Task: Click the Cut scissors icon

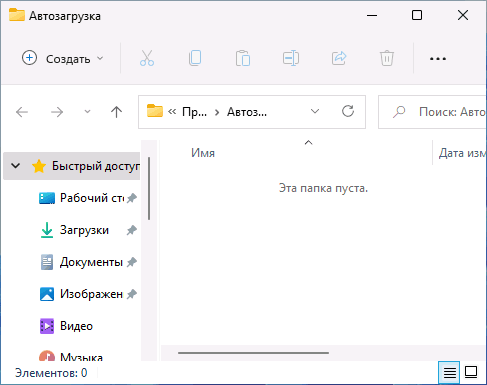Action: coord(147,58)
